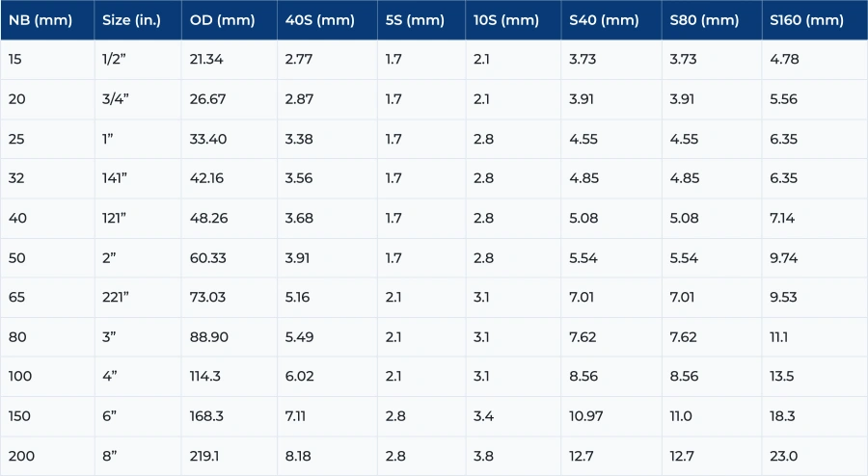Click the 40S (mm) column header
Image resolution: width=868 pixels, height=476 pixels.
click(319, 20)
